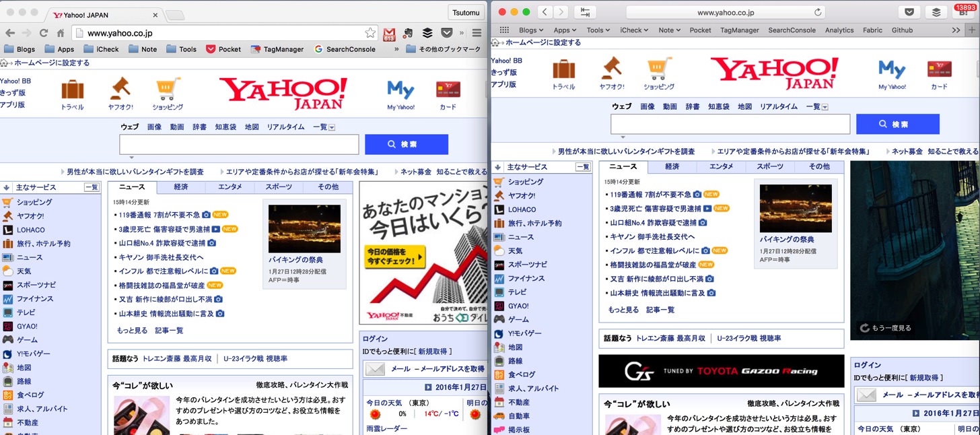Image resolution: width=980 pixels, height=435 pixels.
Task: Open Chrome's Tsutomu profile button
Action: click(466, 13)
